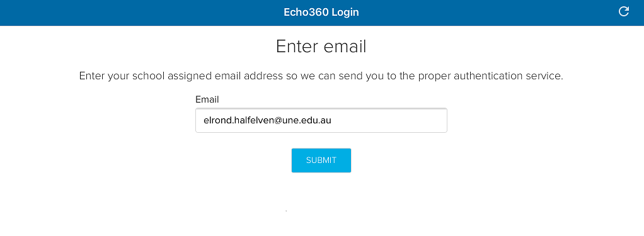This screenshot has height=236, width=644.
Task: Click the blue SUBMIT button below email
Action: (321, 160)
